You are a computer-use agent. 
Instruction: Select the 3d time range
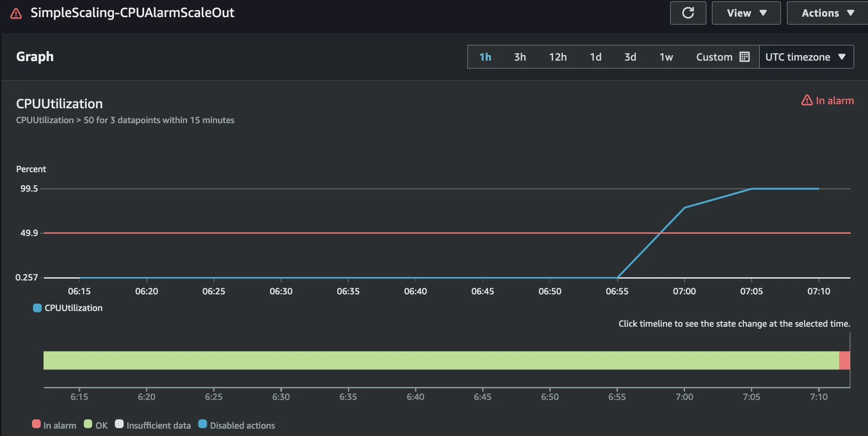pyautogui.click(x=630, y=57)
